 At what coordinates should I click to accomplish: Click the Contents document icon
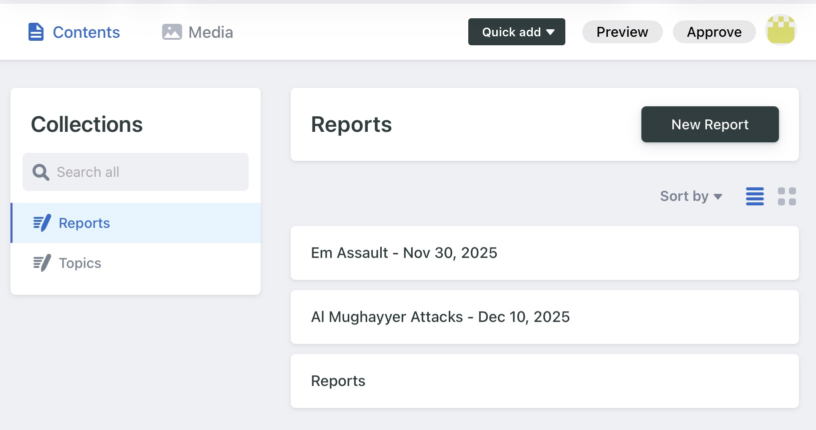(36, 32)
